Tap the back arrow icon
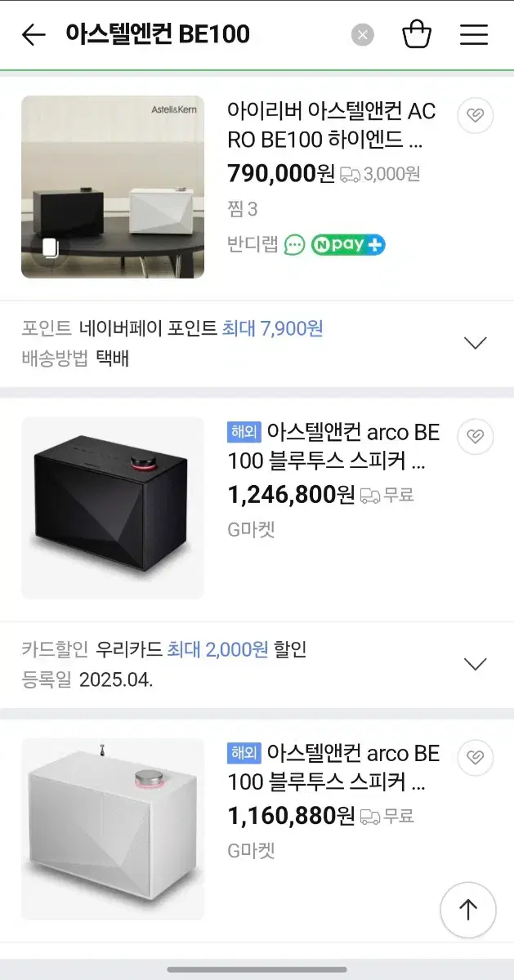 coord(34,34)
